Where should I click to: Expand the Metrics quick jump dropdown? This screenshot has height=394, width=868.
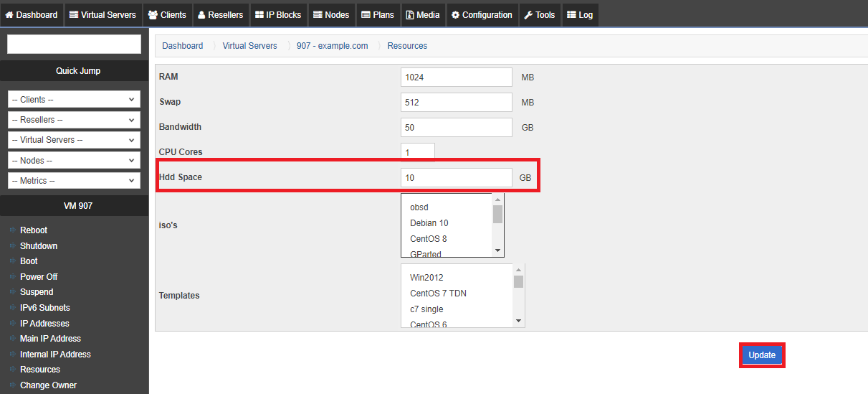click(74, 181)
